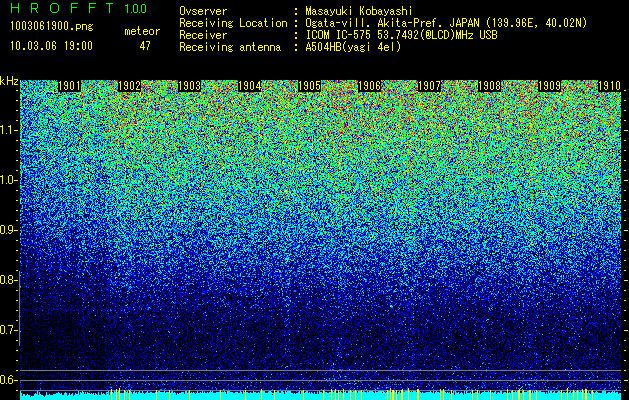Click the 0.7 frequency axis label
This screenshot has width=629, height=400.
point(8,330)
